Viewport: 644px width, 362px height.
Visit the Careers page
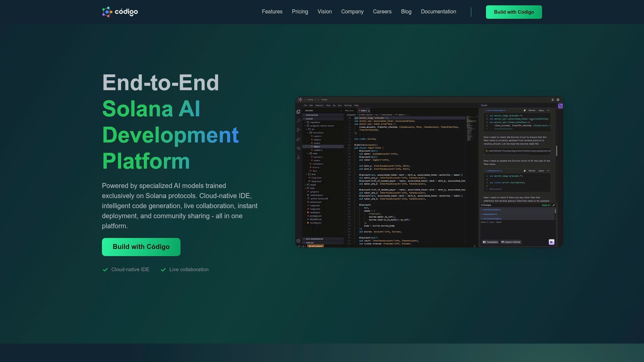coord(382,12)
